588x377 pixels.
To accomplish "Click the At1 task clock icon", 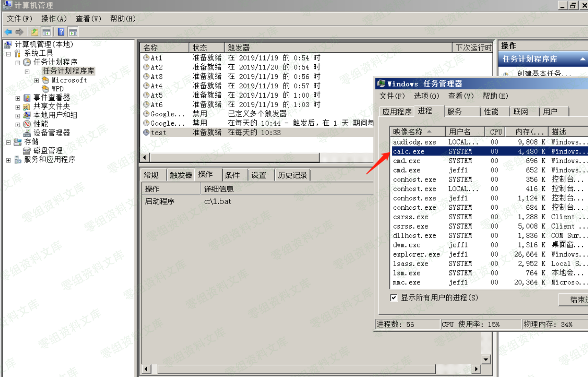I will (147, 58).
